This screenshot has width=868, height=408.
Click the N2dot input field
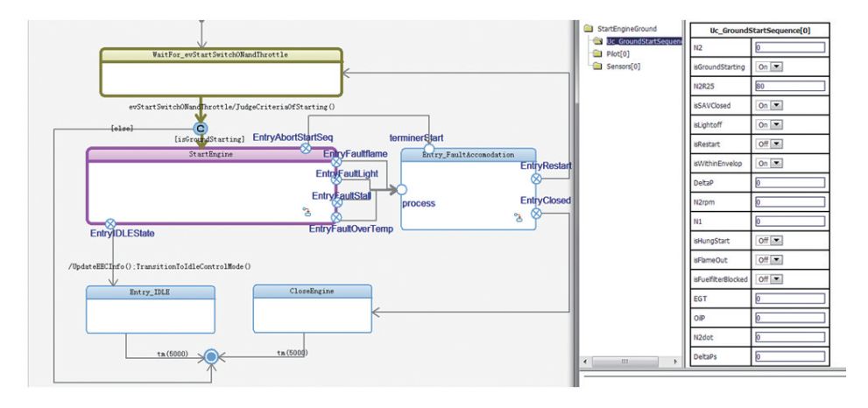[x=790, y=337]
